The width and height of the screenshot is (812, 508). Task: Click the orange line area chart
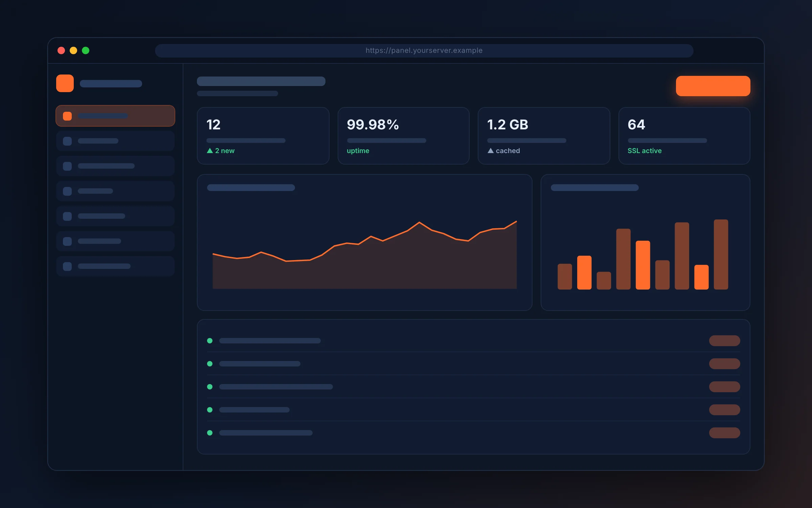point(365,255)
